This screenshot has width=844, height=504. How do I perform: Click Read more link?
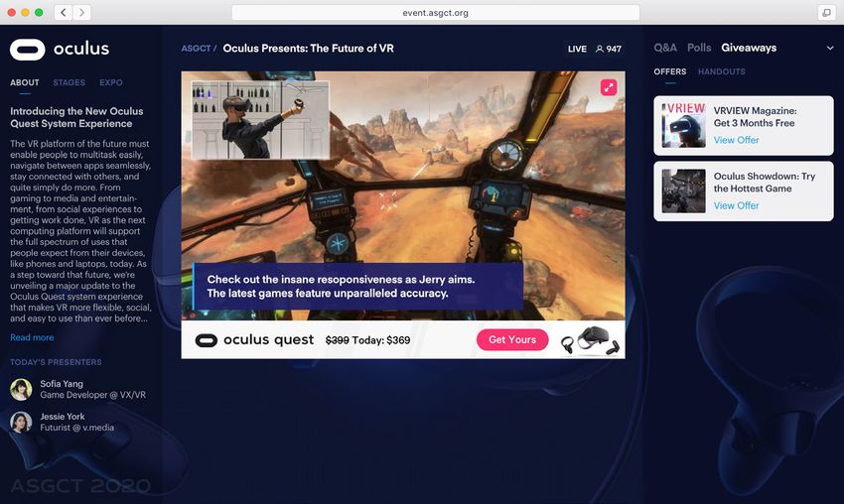(x=33, y=337)
